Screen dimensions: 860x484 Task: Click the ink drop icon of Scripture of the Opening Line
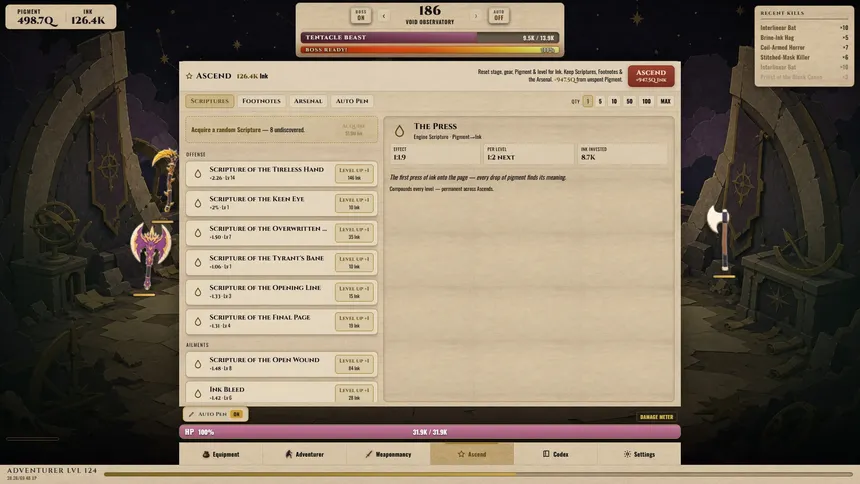coord(198,292)
